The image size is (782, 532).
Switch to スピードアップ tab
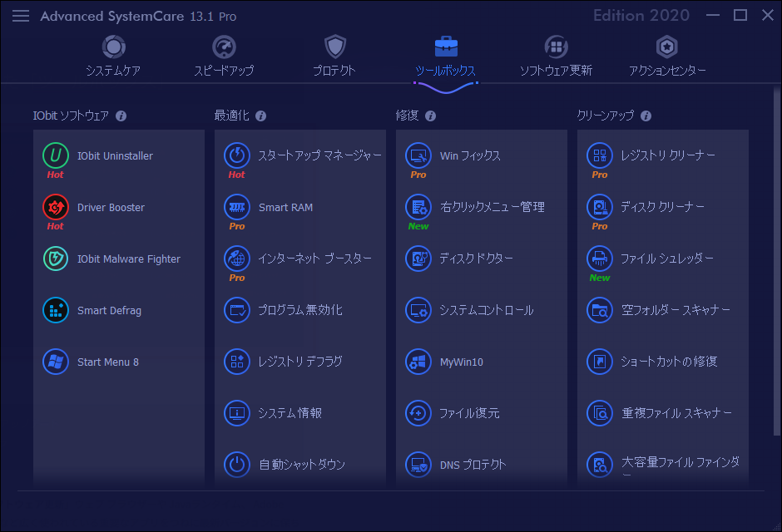point(224,57)
